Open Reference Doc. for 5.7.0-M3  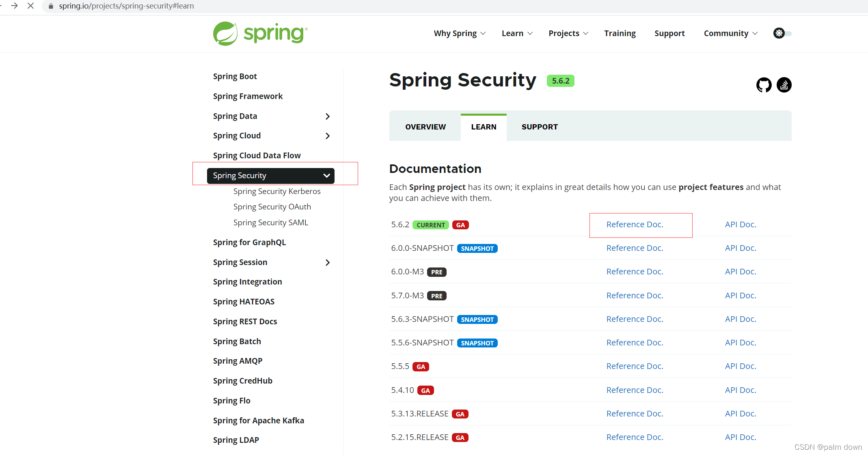click(635, 295)
